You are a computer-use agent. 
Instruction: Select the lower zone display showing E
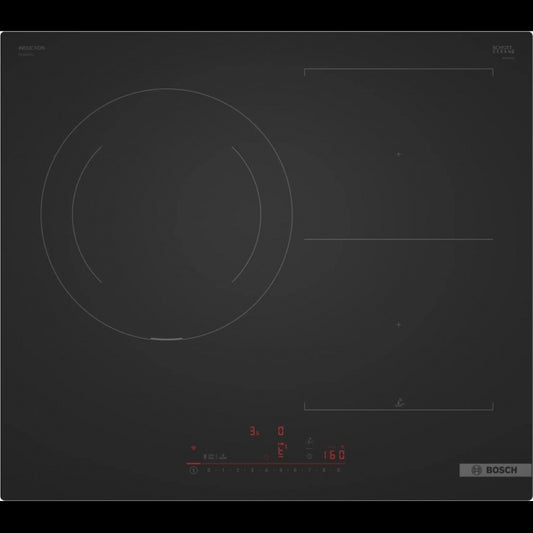pos(281,450)
